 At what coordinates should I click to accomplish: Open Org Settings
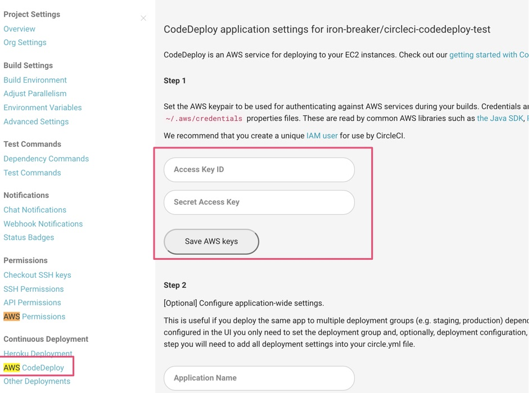(x=25, y=42)
